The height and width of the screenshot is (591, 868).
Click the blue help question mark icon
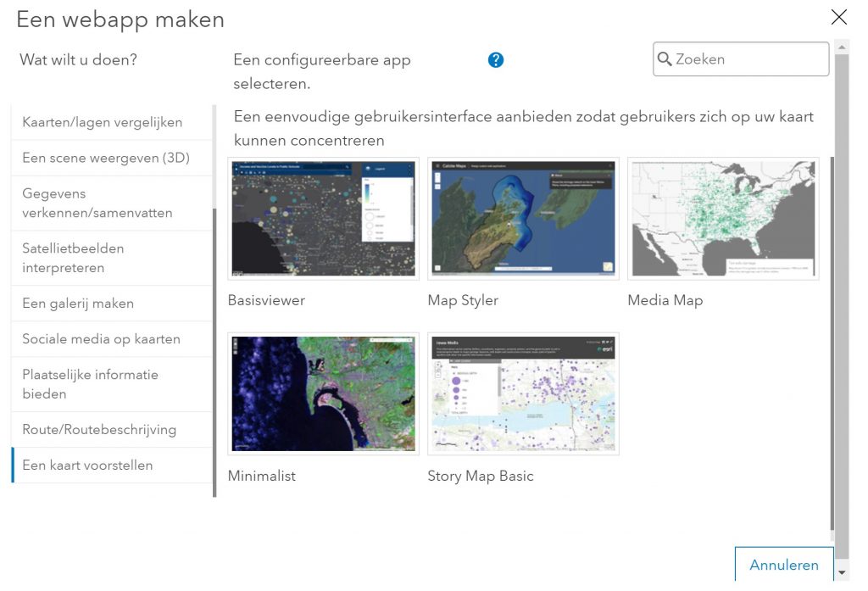coord(496,60)
